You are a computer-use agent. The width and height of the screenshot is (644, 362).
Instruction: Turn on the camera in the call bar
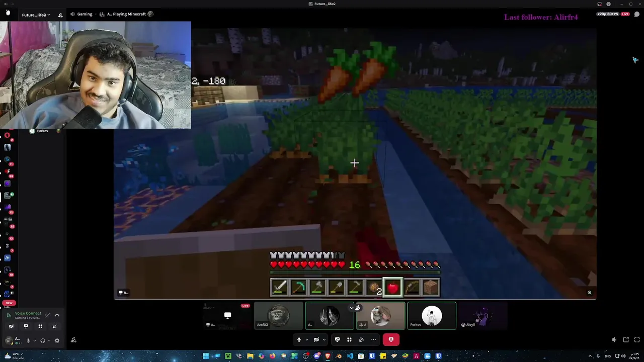coord(316,339)
